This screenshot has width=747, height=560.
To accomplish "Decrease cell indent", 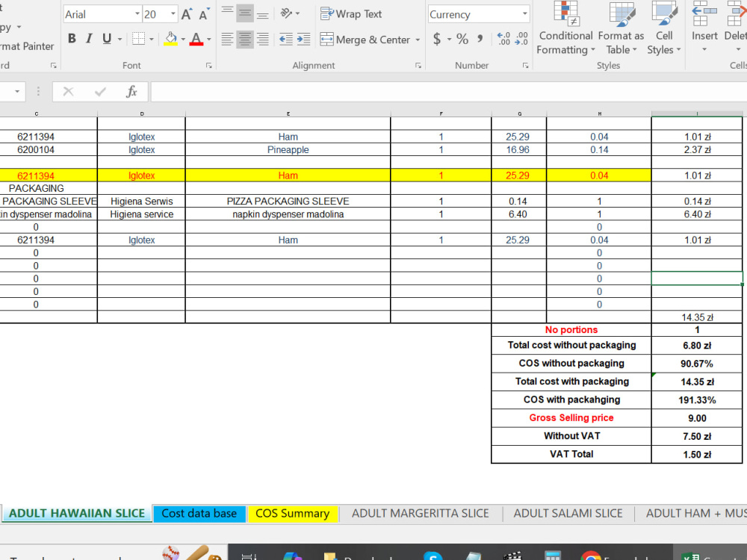I will click(286, 39).
